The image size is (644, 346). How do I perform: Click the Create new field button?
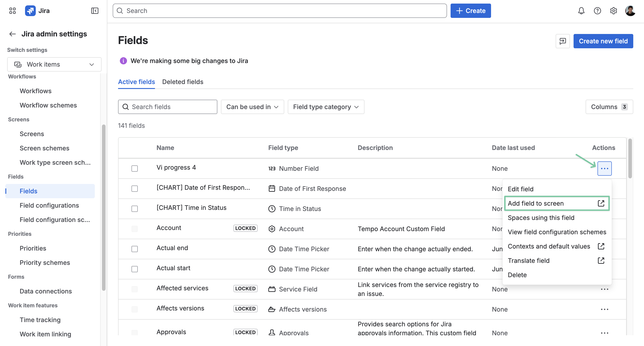coord(603,41)
